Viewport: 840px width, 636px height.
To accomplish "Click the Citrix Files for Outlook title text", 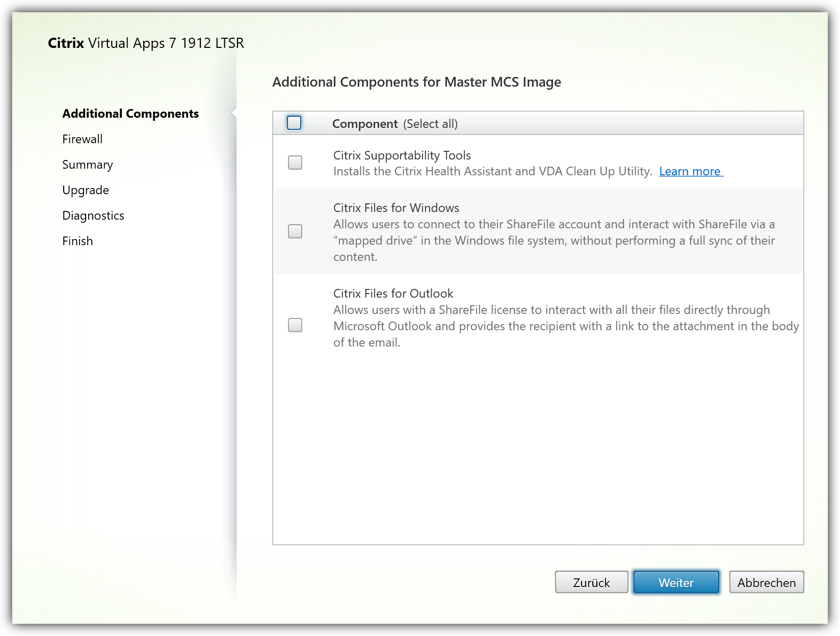I will (x=393, y=294).
